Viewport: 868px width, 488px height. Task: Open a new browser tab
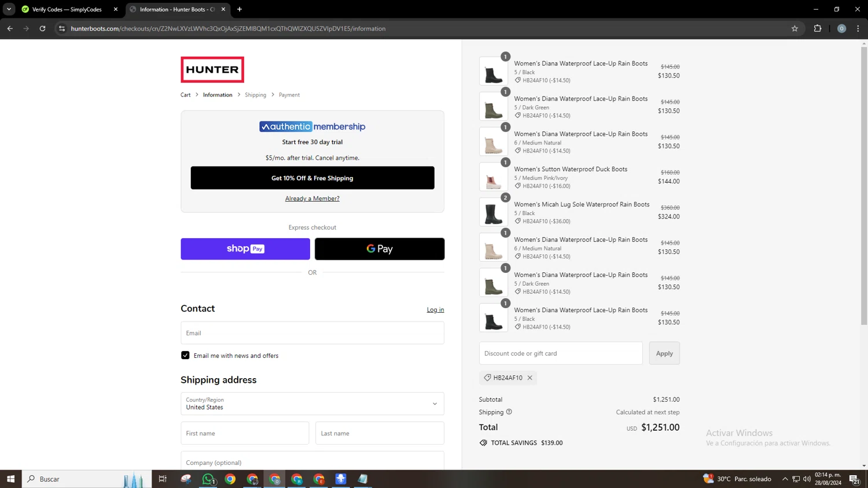click(x=240, y=9)
